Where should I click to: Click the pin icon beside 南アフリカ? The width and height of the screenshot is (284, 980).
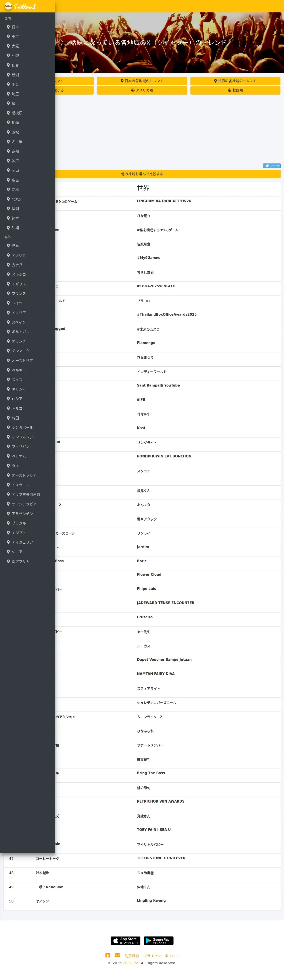pyautogui.click(x=8, y=561)
